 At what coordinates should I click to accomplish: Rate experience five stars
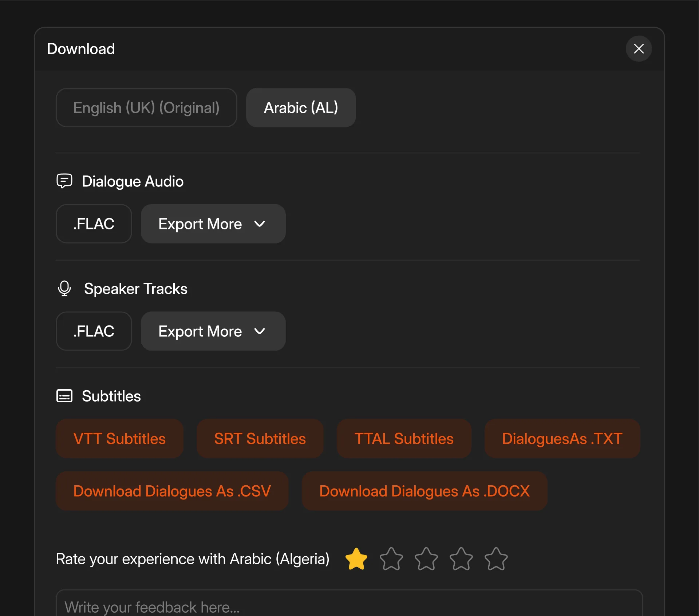[496, 559]
